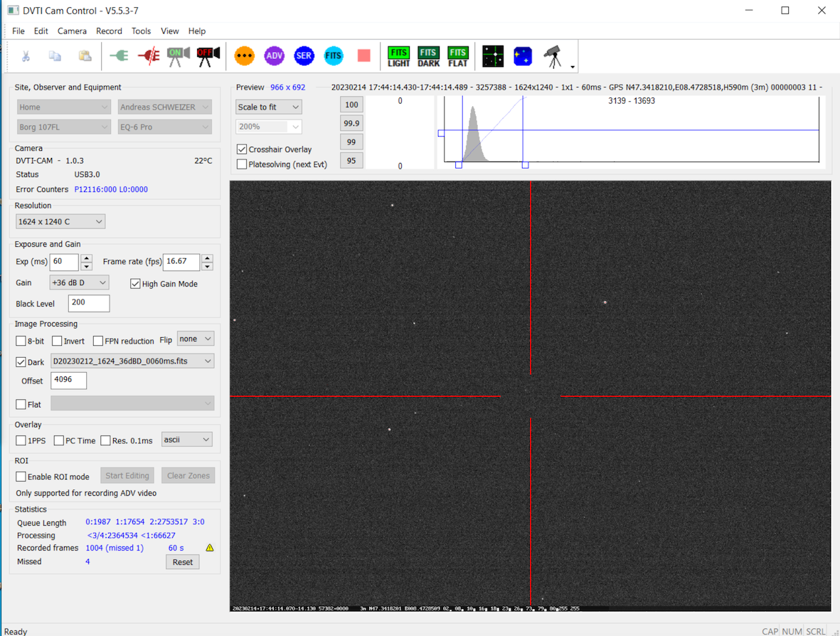Click the Reset statistics button
This screenshot has height=636, width=840.
(182, 562)
